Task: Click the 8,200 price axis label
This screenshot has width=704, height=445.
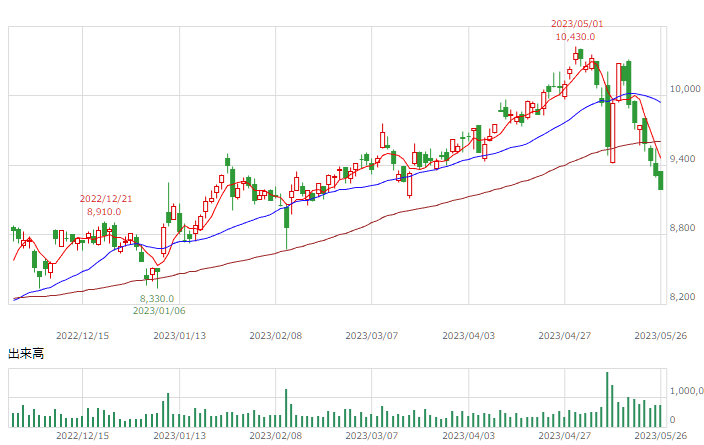Action: pos(682,297)
